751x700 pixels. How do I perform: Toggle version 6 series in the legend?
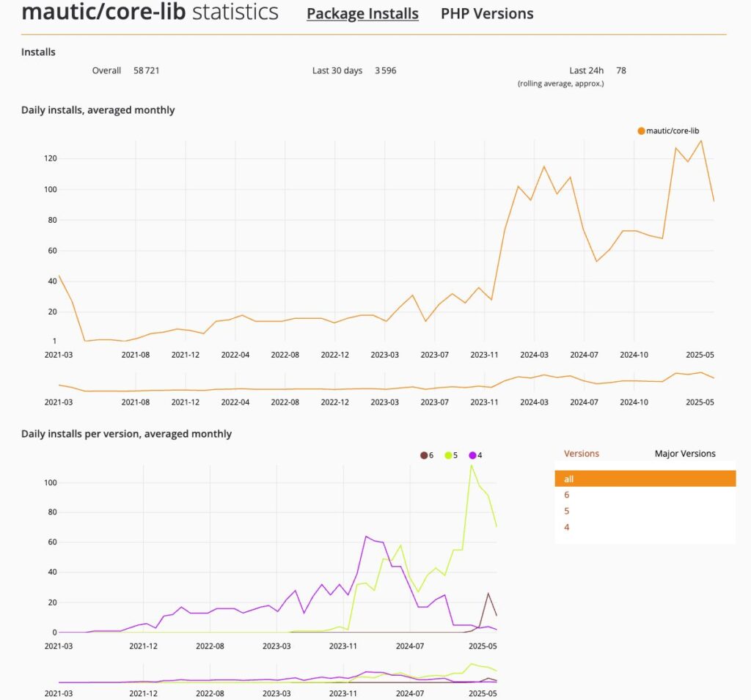pyautogui.click(x=424, y=455)
